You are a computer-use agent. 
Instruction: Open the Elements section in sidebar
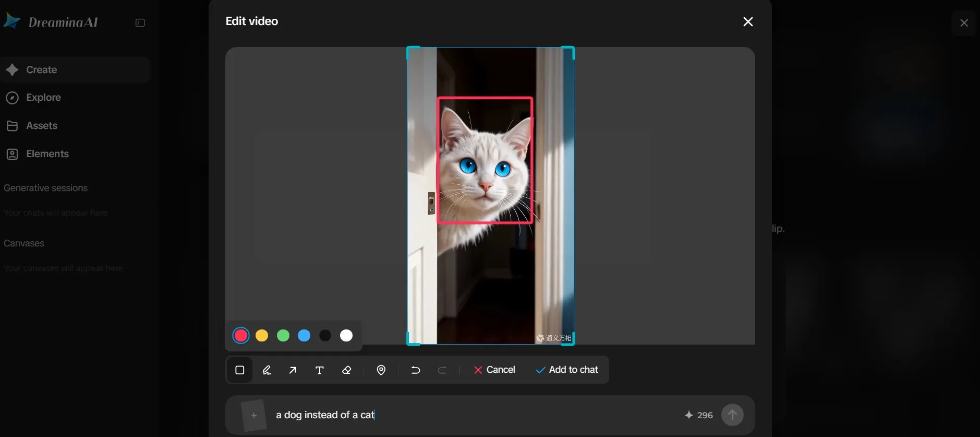pos(76,154)
